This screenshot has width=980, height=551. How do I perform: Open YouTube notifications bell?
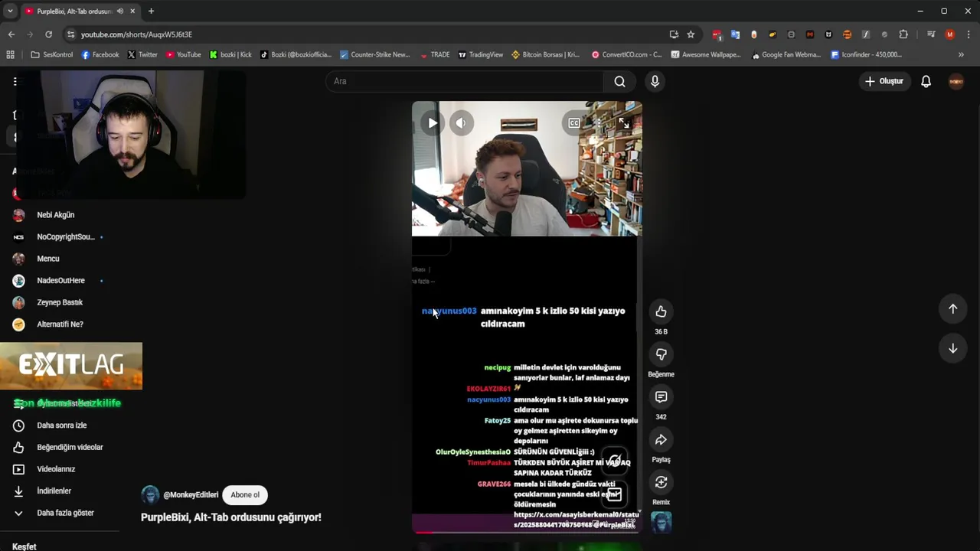coord(926,81)
